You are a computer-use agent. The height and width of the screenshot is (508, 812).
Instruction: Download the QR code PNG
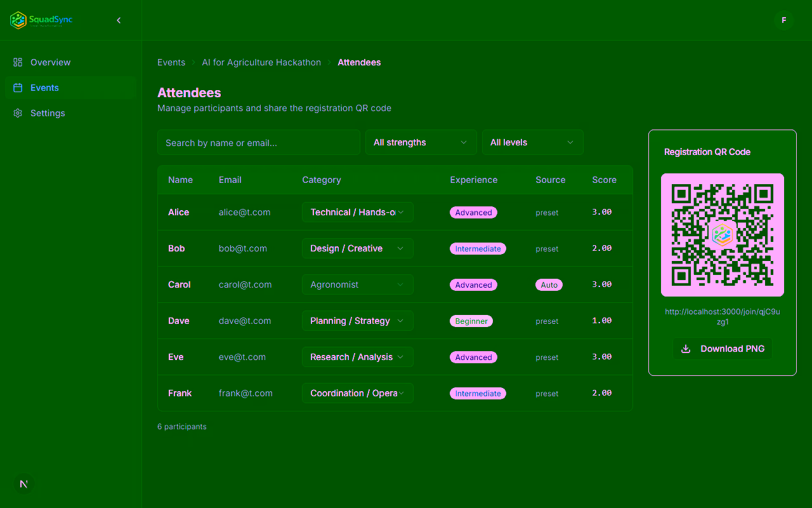click(x=723, y=349)
